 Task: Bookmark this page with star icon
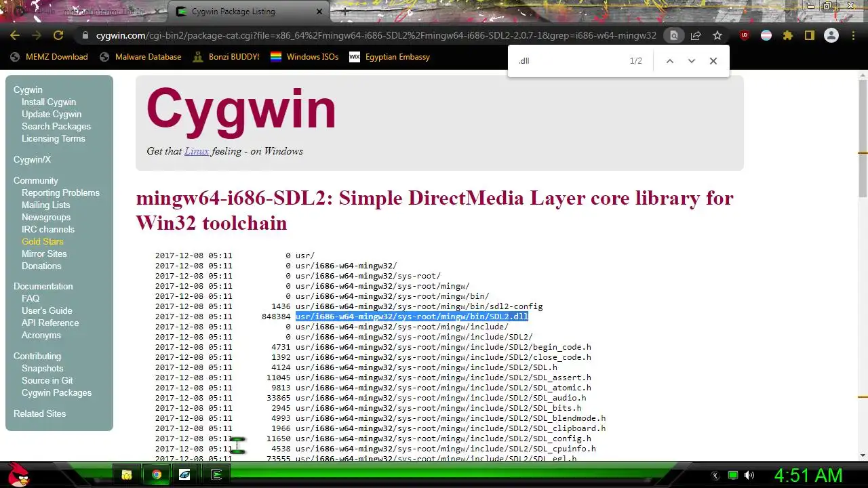click(717, 35)
